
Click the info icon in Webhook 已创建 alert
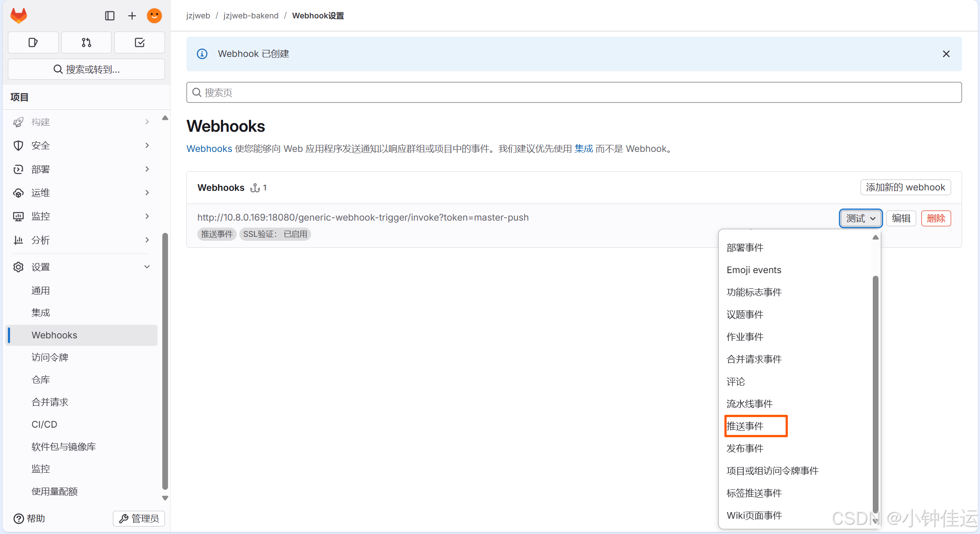click(x=202, y=54)
